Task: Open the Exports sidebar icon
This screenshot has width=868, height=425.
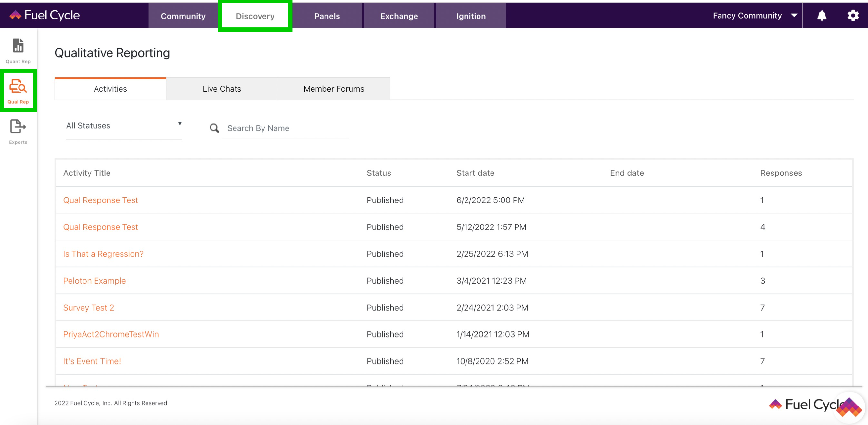Action: (x=18, y=131)
